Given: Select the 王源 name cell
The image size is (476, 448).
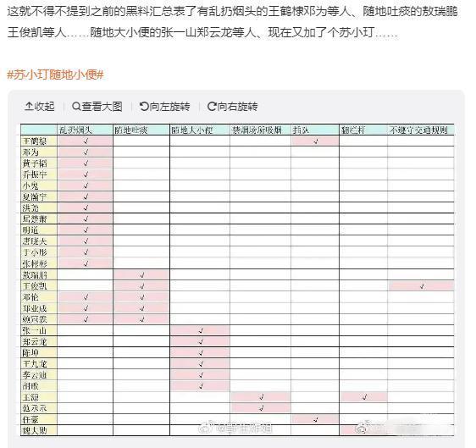Looking at the screenshot, I should pyautogui.click(x=39, y=397).
